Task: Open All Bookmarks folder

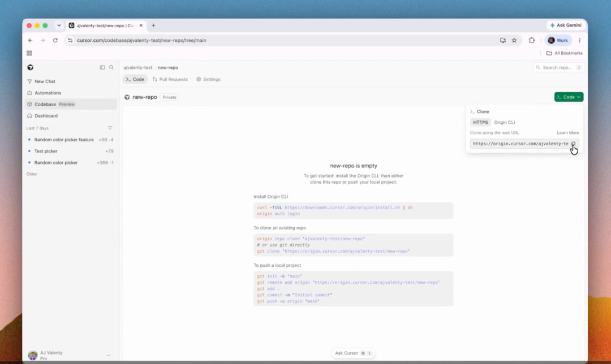Action: 564,53
